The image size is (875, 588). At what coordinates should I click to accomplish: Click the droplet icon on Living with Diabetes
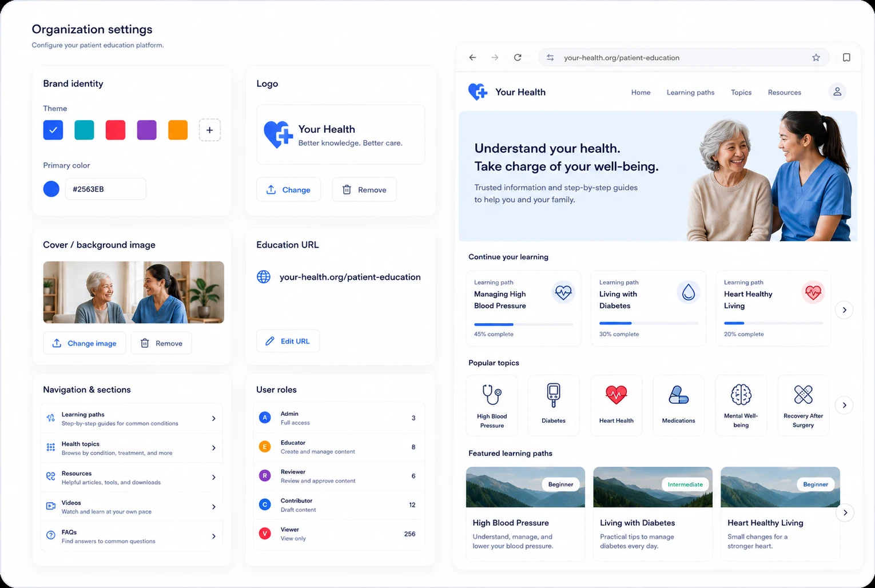click(x=689, y=292)
